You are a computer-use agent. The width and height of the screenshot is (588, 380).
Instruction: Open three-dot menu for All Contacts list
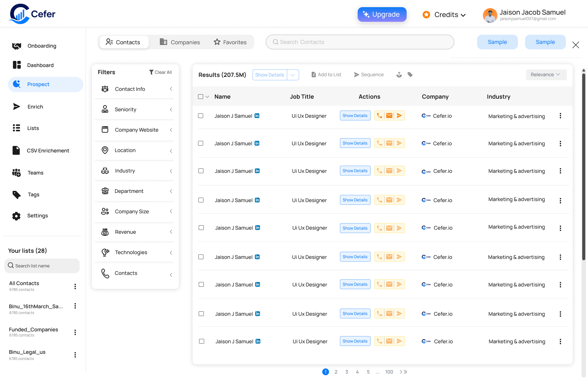75,286
